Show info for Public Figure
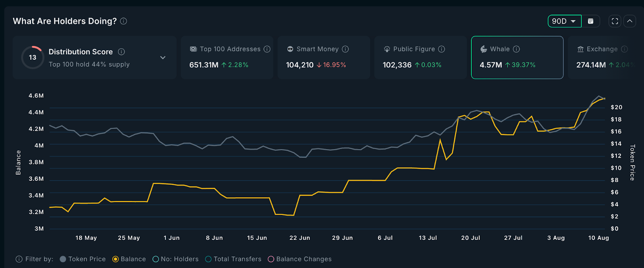This screenshot has height=268, width=644. tap(442, 49)
